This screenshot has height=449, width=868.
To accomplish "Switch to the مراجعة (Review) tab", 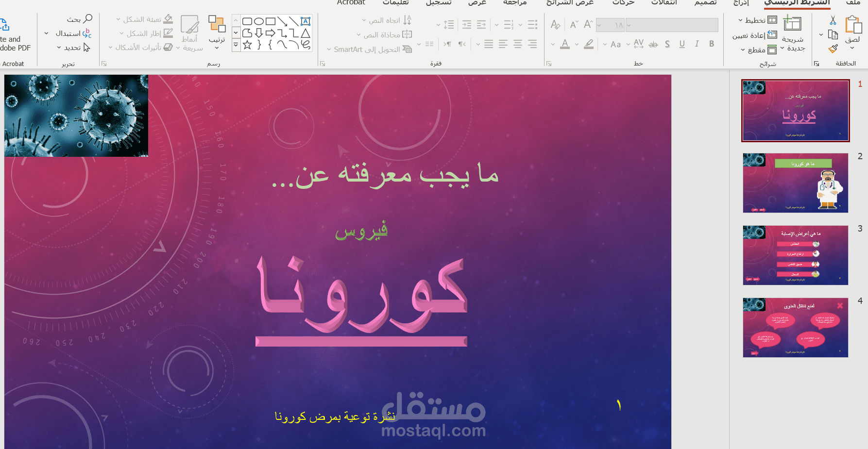I will tap(515, 2).
